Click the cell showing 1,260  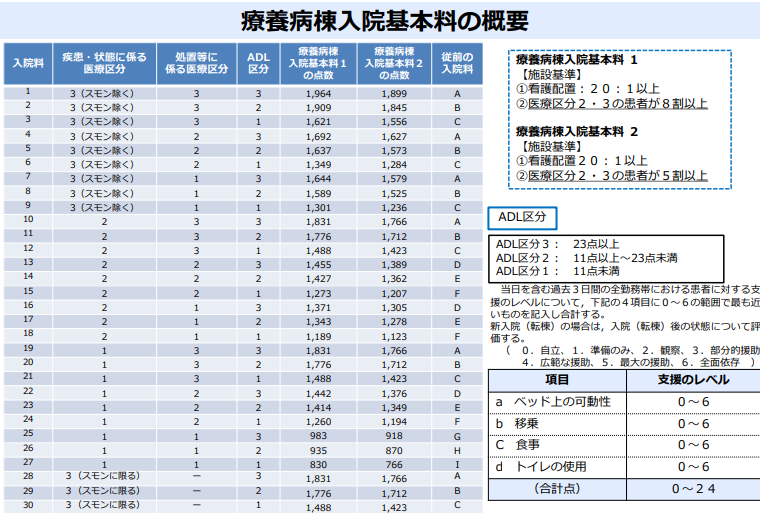click(318, 422)
